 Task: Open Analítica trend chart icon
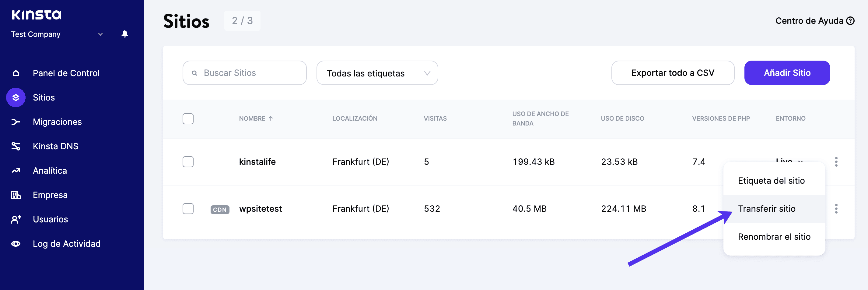(x=16, y=171)
